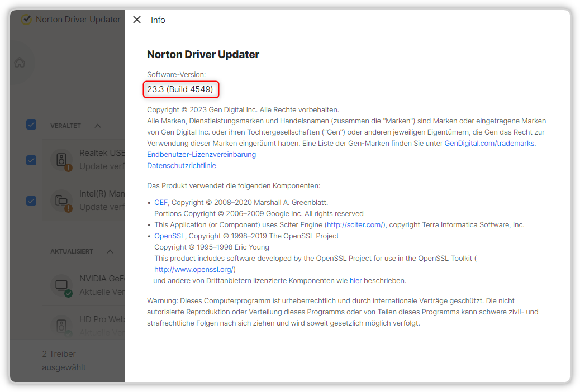
Task: Select the Realtek USB device icon
Action: coord(61,160)
